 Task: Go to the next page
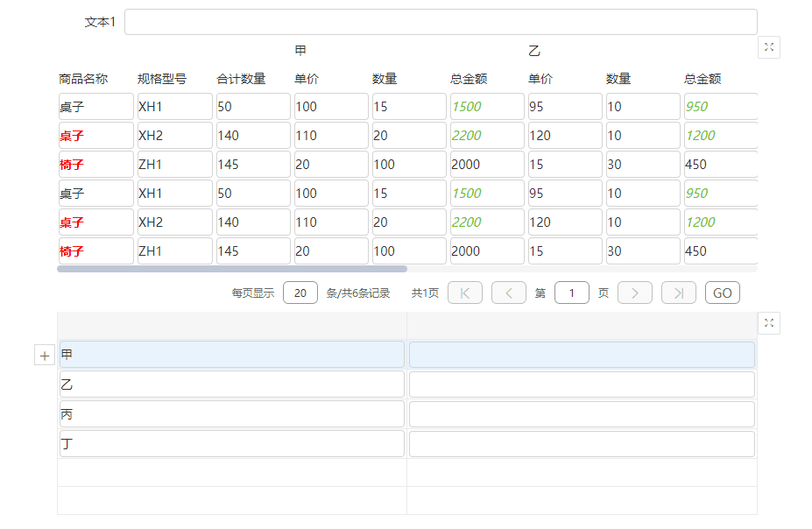[x=635, y=293]
